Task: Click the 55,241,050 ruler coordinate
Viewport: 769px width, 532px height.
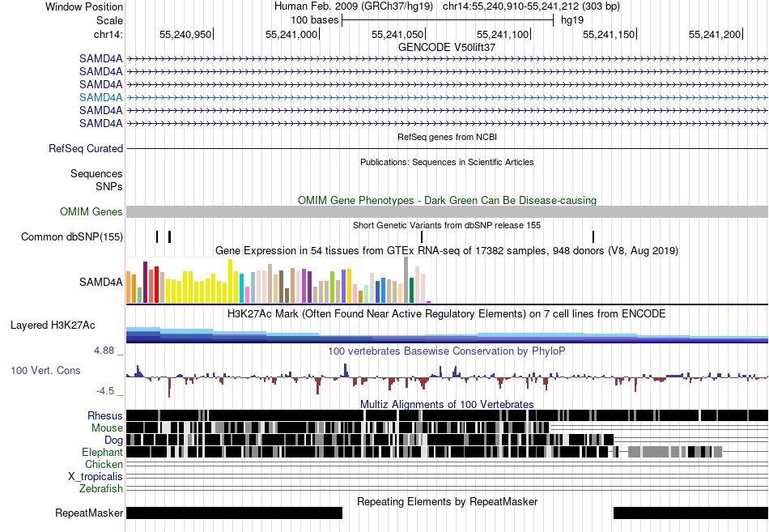Action: [x=397, y=34]
